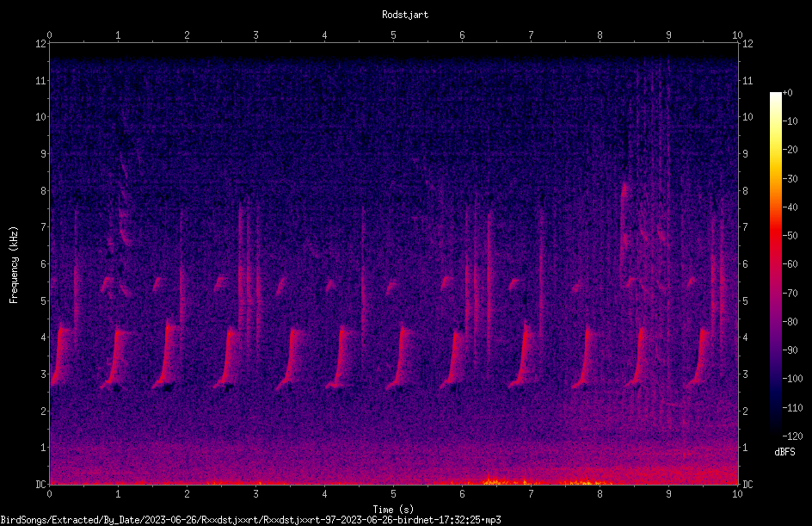The width and height of the screenshot is (812, 526).
Task: Click the 7 tick on the bottom time axis
Action: tap(531, 494)
